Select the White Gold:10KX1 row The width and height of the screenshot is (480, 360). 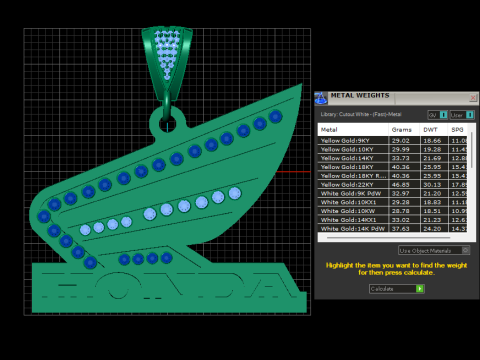(x=393, y=202)
